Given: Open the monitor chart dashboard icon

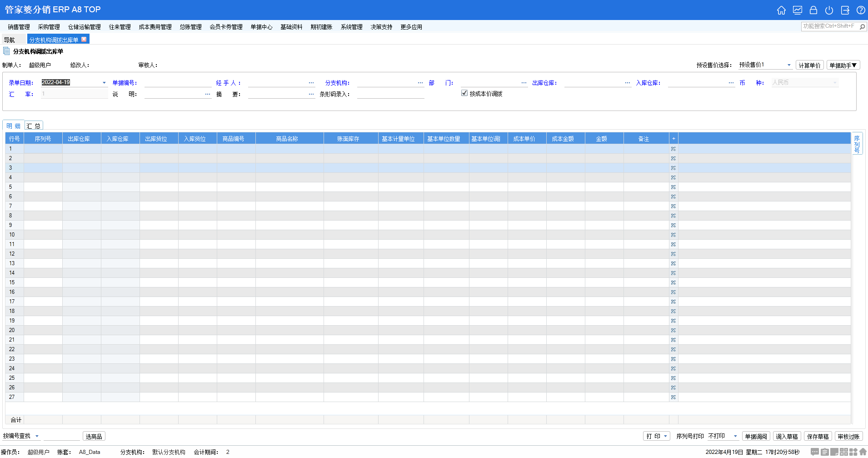Looking at the screenshot, I should coord(798,10).
